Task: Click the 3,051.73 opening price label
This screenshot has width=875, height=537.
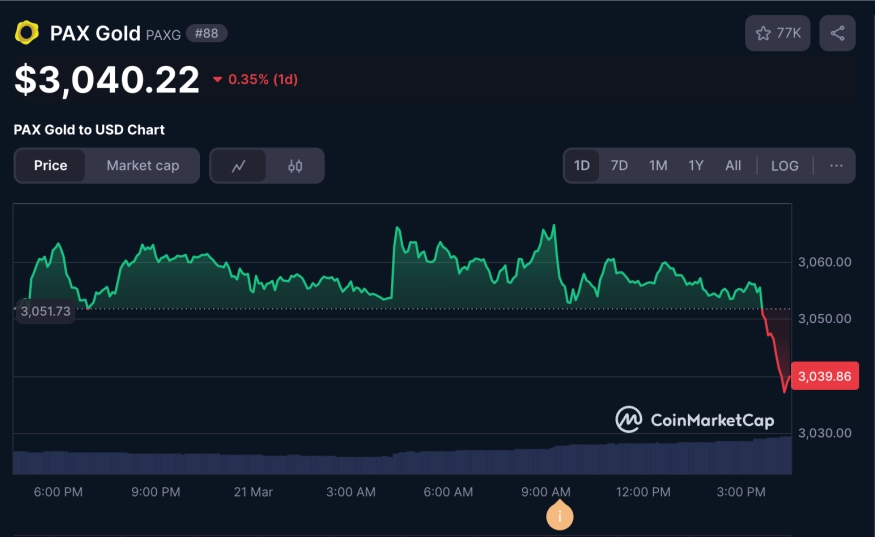Action: tap(45, 311)
